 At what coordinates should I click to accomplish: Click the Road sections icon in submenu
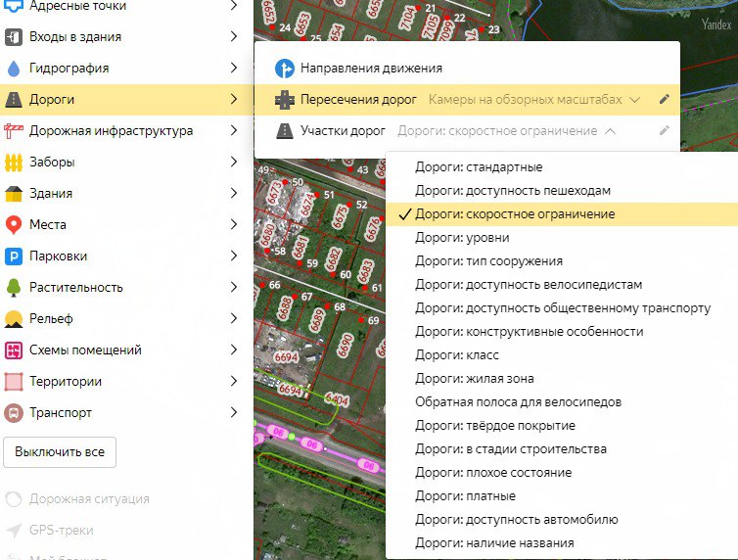285,131
